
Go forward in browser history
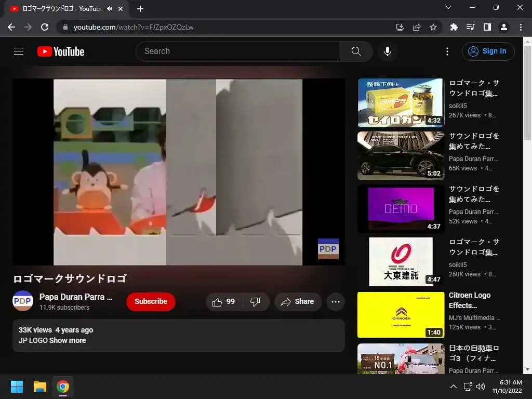point(28,27)
